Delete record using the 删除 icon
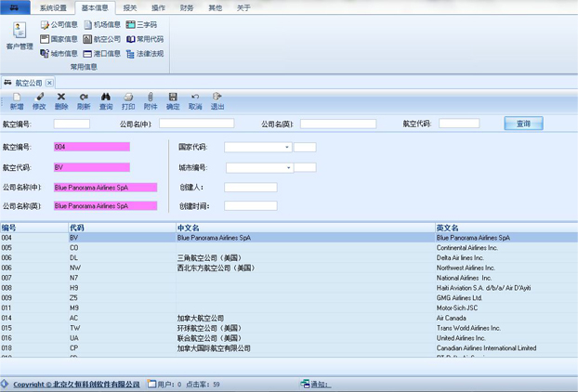The height and width of the screenshot is (392, 578). [61, 100]
